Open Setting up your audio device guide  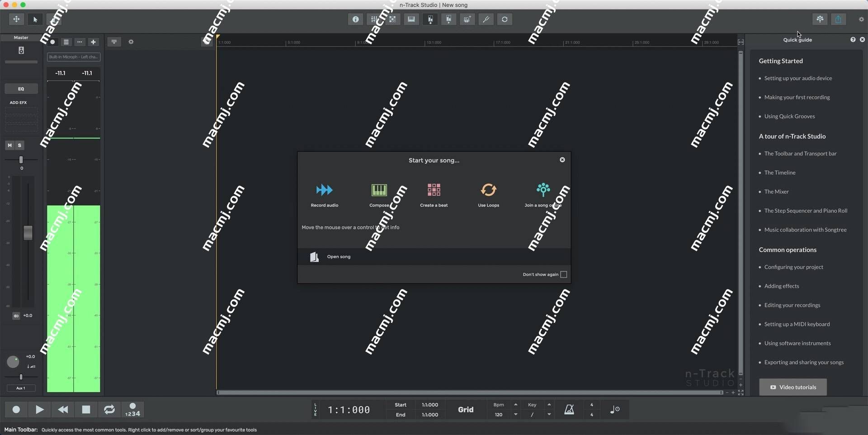[798, 78]
